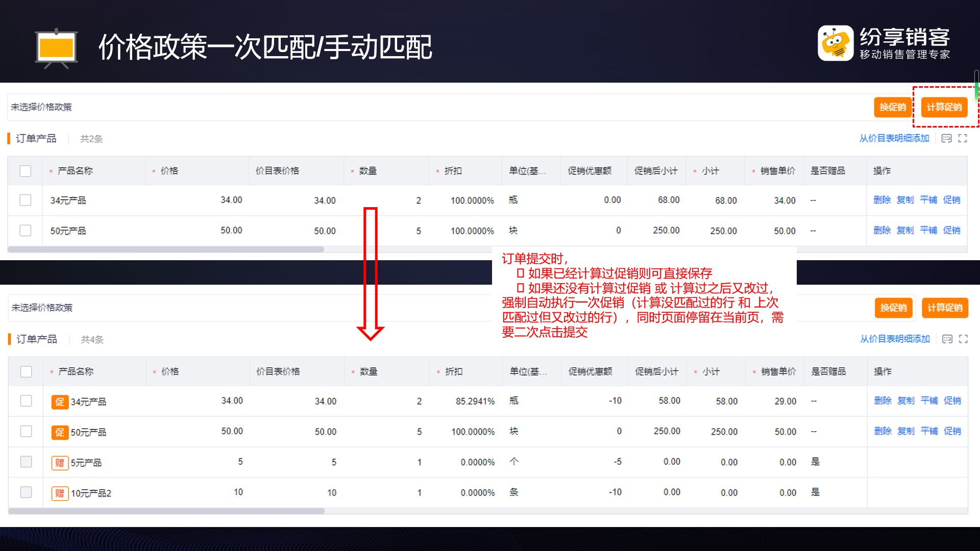Click the 赠 badge on 5元产品 row

click(60, 463)
